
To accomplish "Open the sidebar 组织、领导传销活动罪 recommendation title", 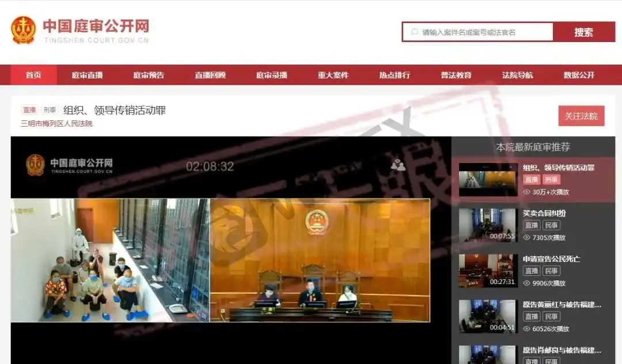I will pos(559,168).
